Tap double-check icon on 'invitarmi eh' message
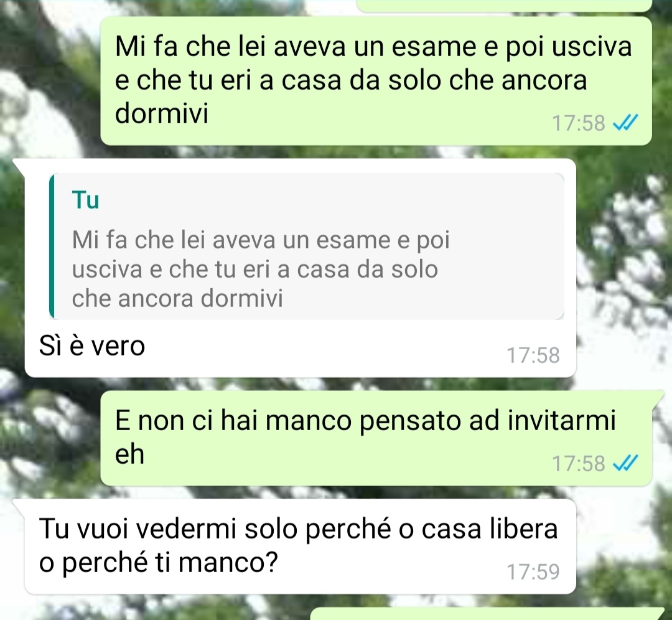Image resolution: width=672 pixels, height=620 pixels. pyautogui.click(x=625, y=463)
